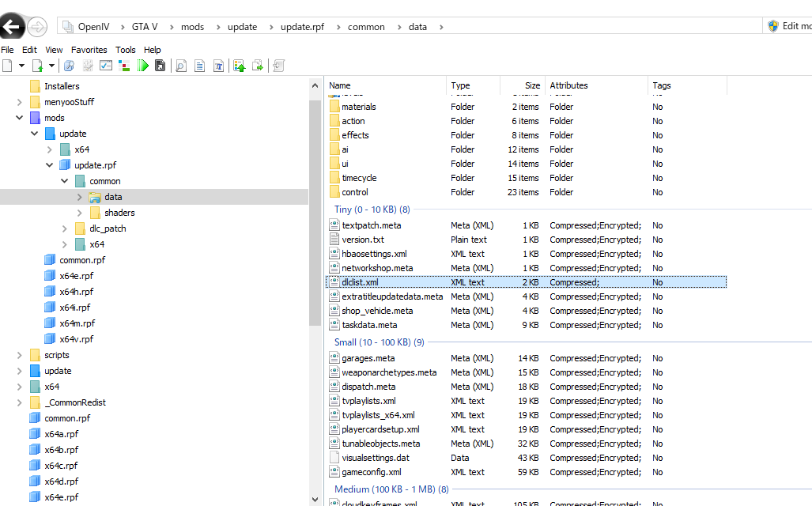Collapse the Small (10 - 100 KB) group
This screenshot has width=812, height=506.
click(x=379, y=342)
